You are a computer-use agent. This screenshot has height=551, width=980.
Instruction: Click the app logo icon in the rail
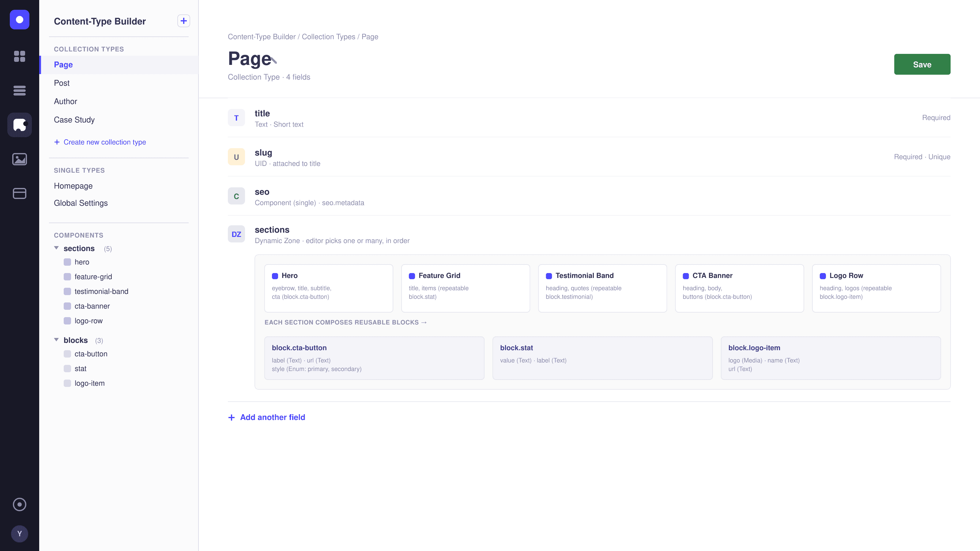point(19,19)
